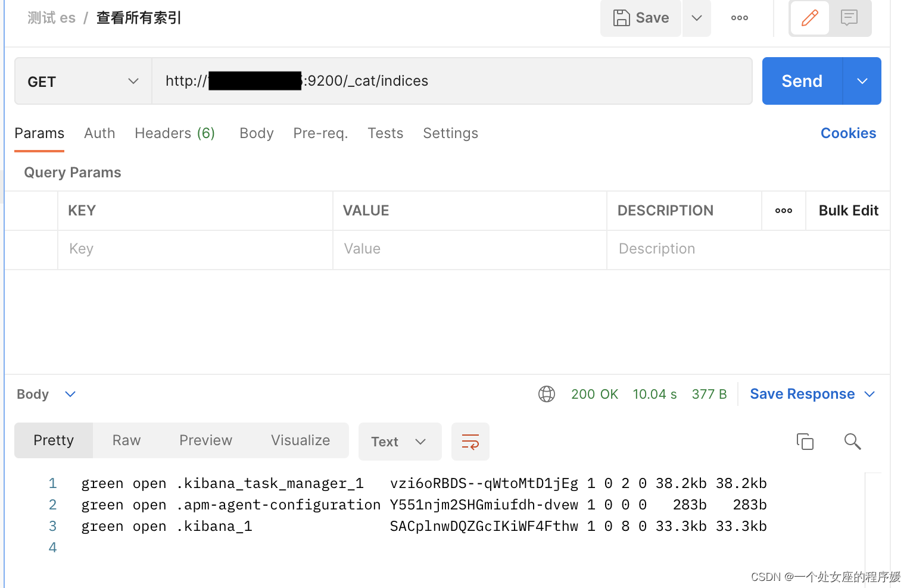Click the 10.04 s response time
Viewport: 910px width, 588px height.
(655, 394)
